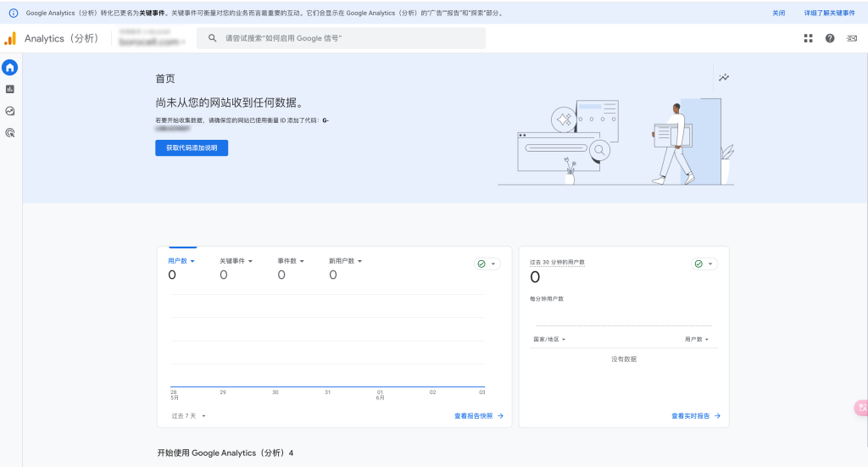This screenshot has height=467, width=868.
Task: Open data quality check dropdown in overview card
Action: (487, 264)
